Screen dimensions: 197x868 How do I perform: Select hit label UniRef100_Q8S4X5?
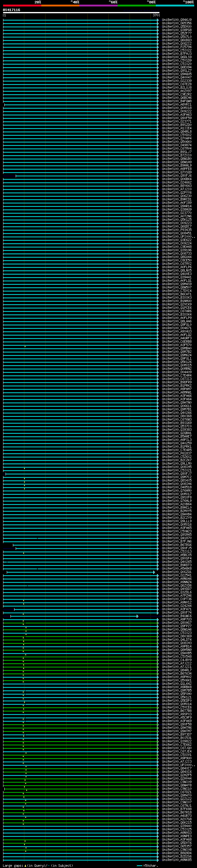[x=176, y=480]
